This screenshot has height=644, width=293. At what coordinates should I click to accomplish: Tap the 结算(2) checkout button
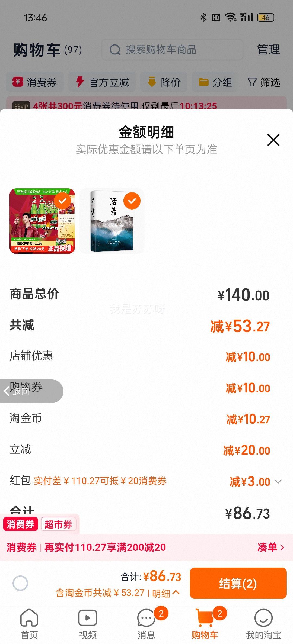tap(238, 583)
